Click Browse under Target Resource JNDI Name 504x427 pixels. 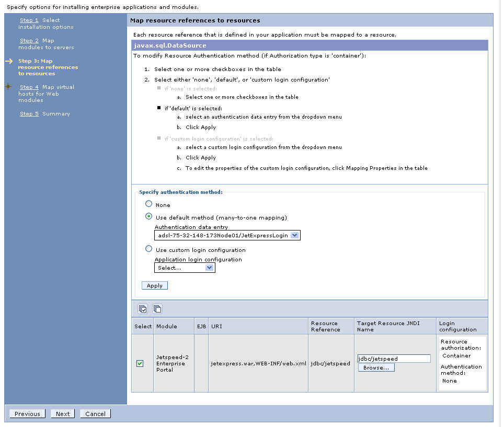tap(376, 367)
